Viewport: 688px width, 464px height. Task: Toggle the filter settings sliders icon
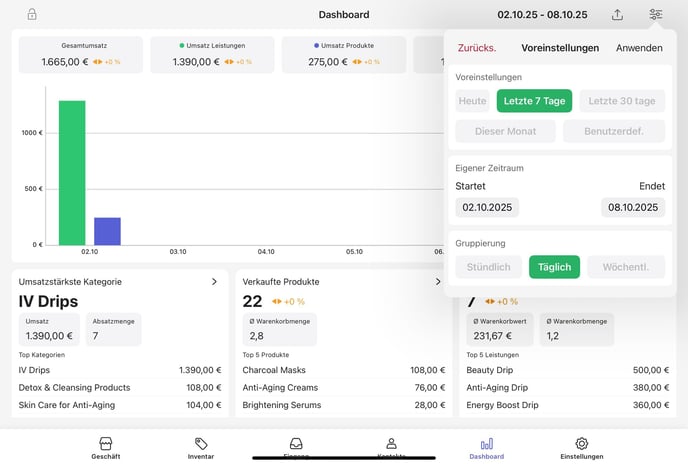(655, 15)
